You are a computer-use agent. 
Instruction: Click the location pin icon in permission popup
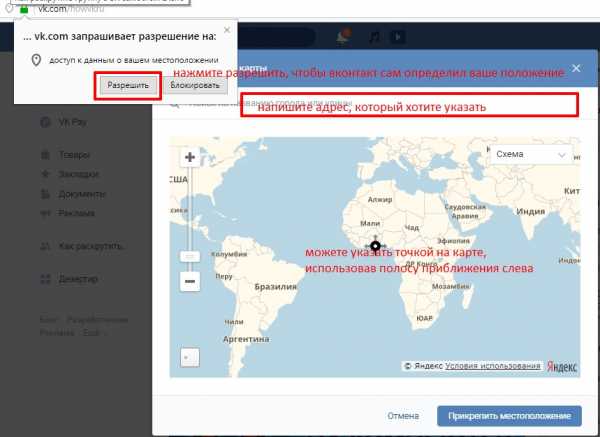pyautogui.click(x=36, y=60)
